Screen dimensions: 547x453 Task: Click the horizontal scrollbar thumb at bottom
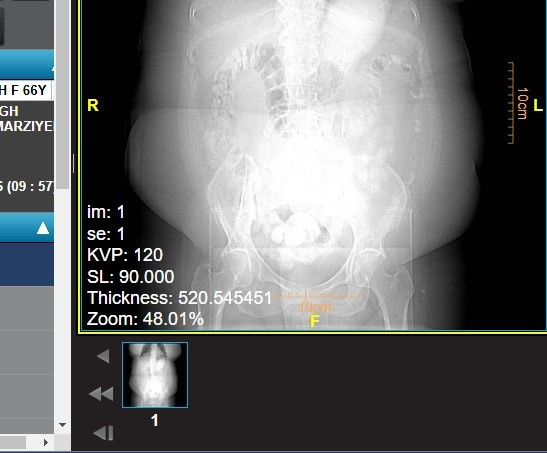pyautogui.click(x=13, y=442)
